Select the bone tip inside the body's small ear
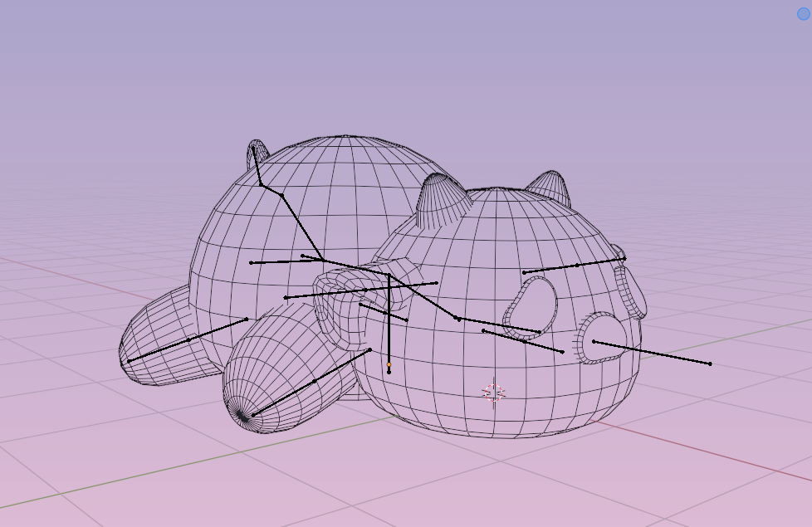 (x=253, y=148)
